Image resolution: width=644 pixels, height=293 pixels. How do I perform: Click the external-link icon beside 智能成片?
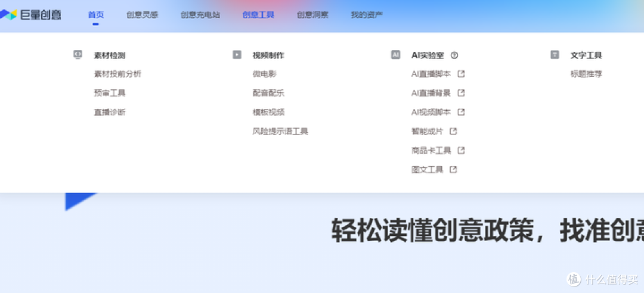453,132
